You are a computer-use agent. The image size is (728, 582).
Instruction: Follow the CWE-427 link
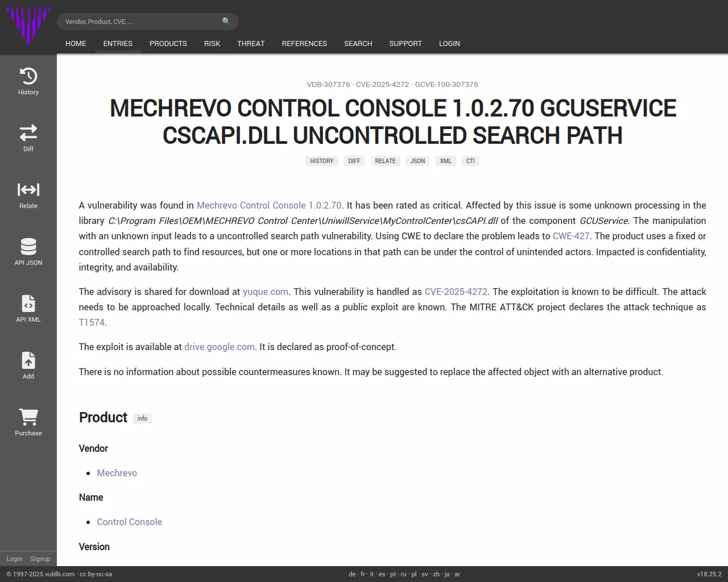(571, 236)
